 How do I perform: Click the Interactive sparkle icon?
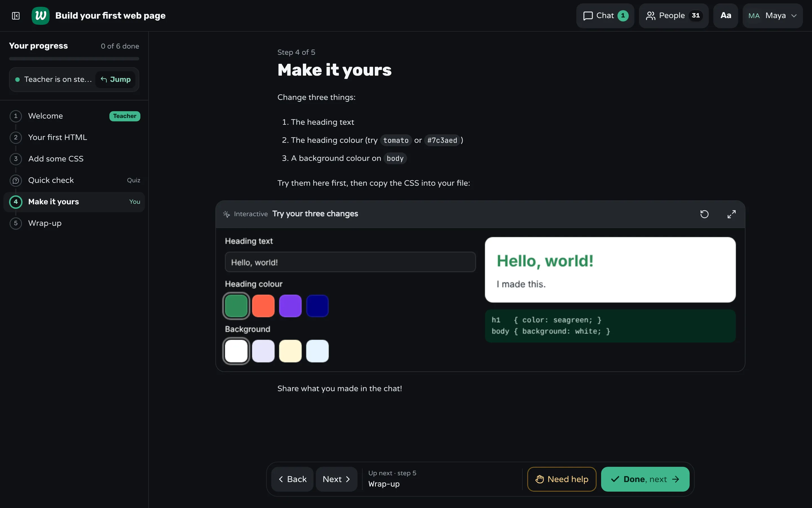[x=226, y=214]
